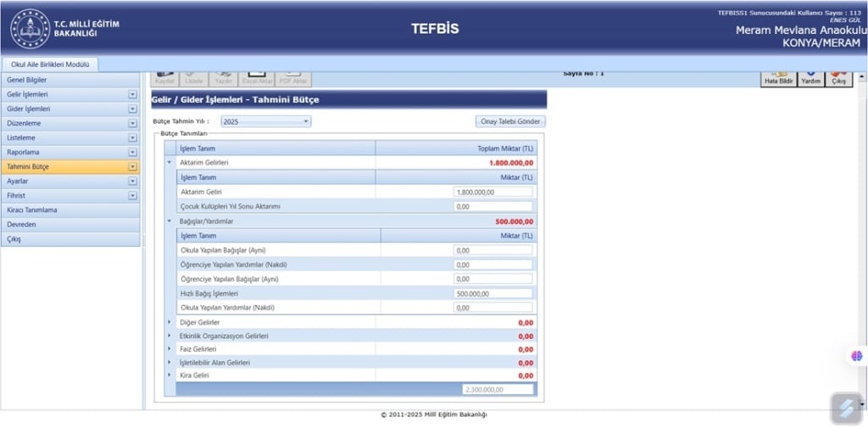Click the Aktarim Geliri amount field
The width and height of the screenshot is (868, 428).
click(x=492, y=192)
